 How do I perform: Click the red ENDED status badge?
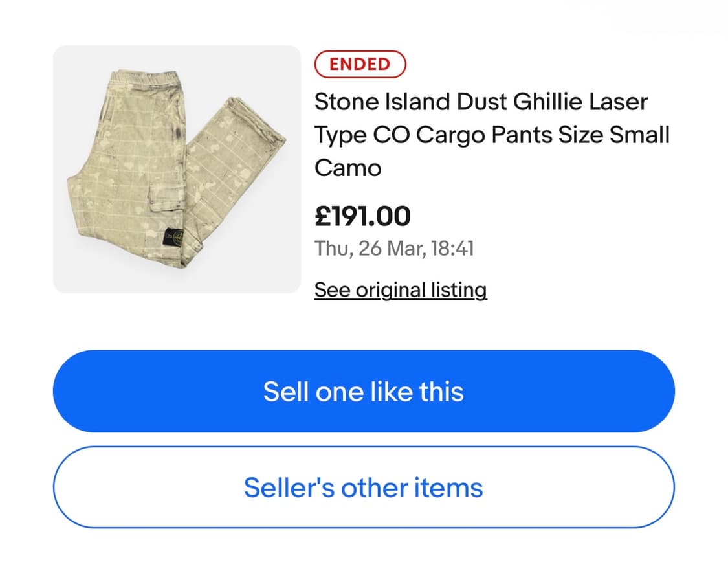click(360, 64)
